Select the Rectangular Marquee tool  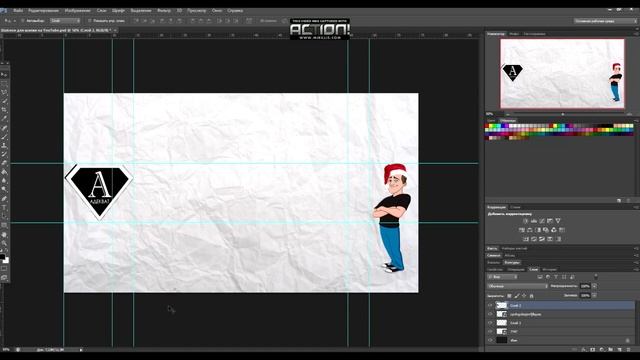point(4,84)
